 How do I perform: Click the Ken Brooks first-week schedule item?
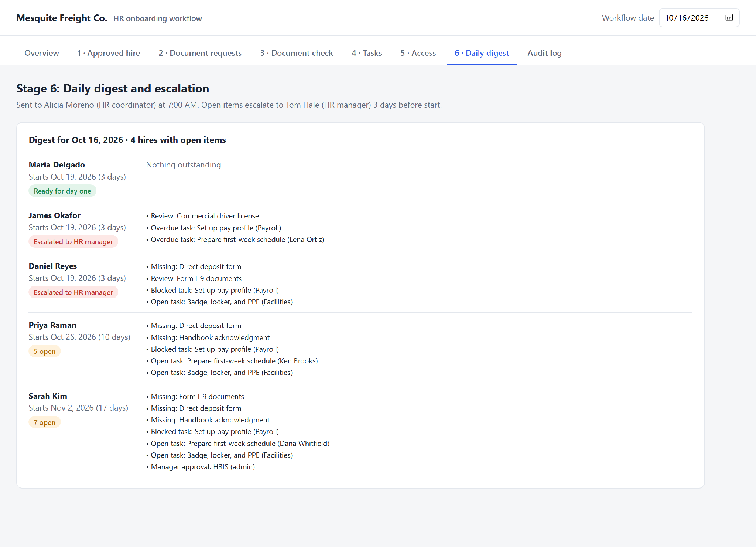[232, 361]
